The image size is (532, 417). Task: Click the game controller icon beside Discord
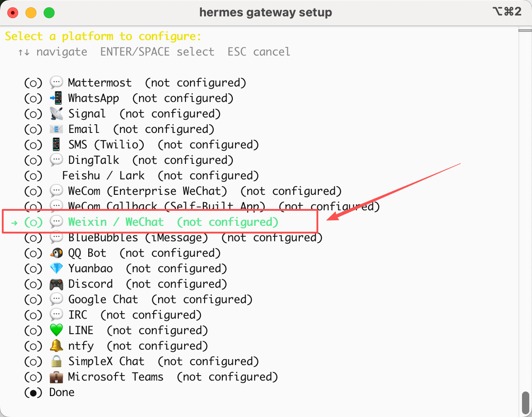click(56, 284)
